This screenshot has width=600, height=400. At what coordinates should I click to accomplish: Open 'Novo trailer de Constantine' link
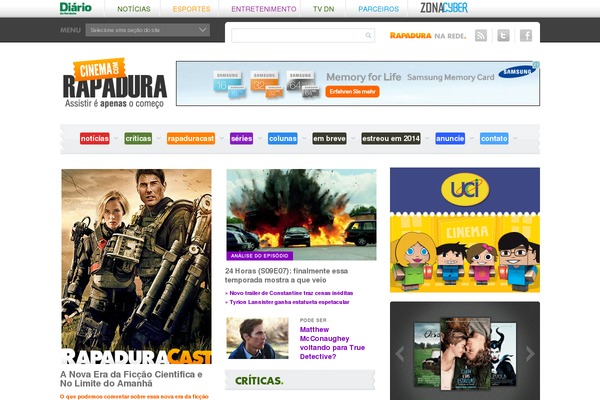[289, 293]
